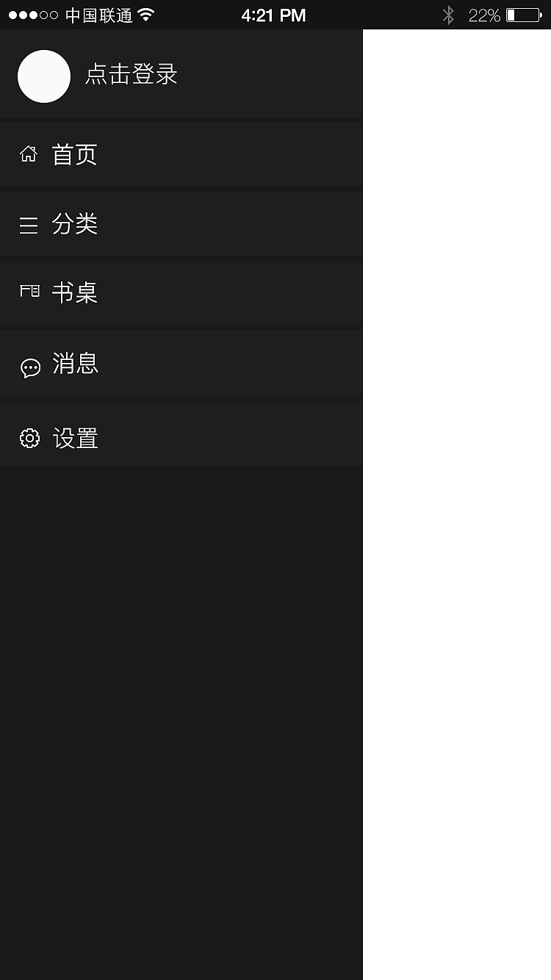The image size is (551, 980).
Task: Tap the cellular signal dots
Action: [x=33, y=15]
